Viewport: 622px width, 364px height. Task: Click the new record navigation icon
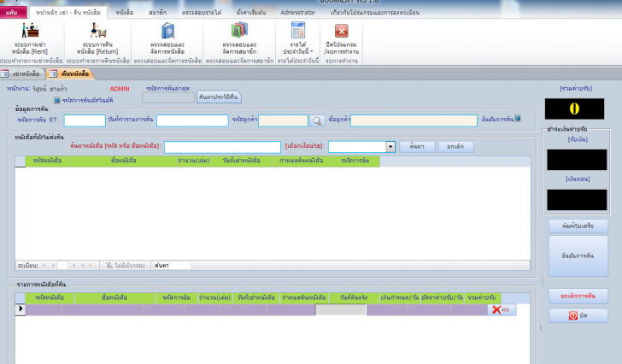pos(93,265)
